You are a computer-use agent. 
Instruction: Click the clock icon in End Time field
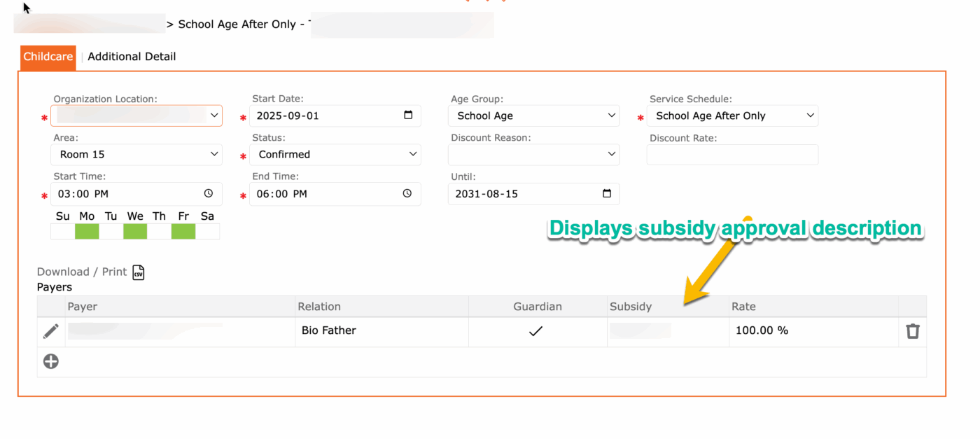(407, 193)
